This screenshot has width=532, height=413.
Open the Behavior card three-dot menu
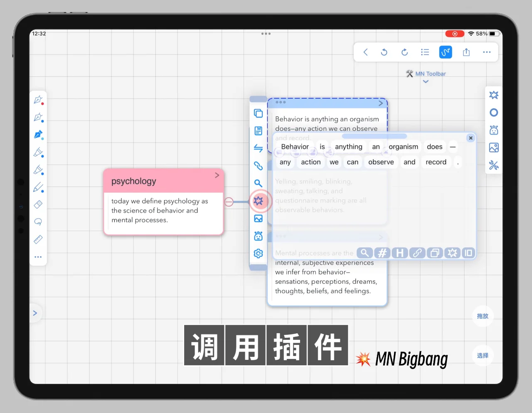pos(281,102)
